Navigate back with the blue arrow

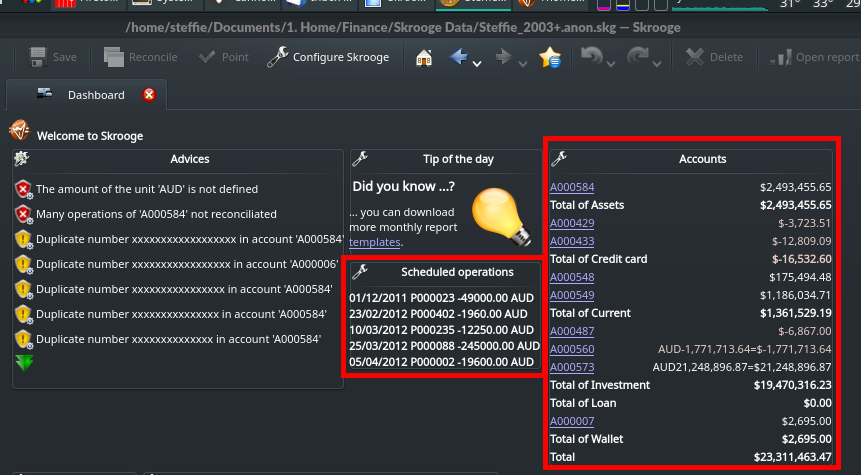(459, 57)
